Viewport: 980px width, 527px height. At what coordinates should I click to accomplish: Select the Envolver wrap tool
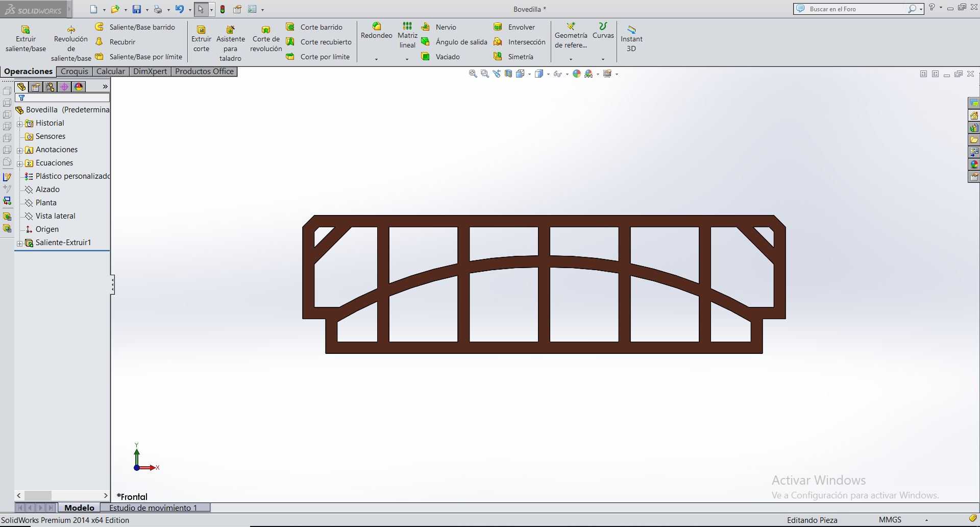click(514, 27)
